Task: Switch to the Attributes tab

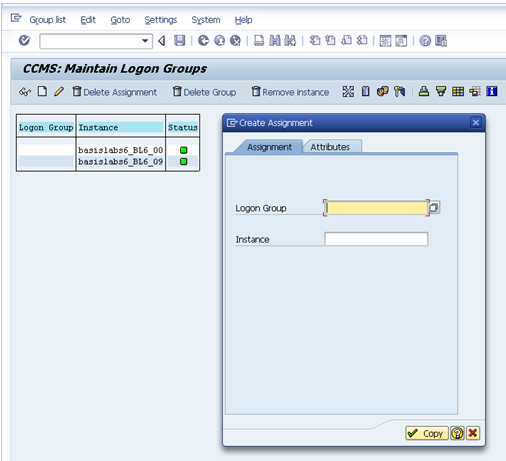Action: coord(330,147)
